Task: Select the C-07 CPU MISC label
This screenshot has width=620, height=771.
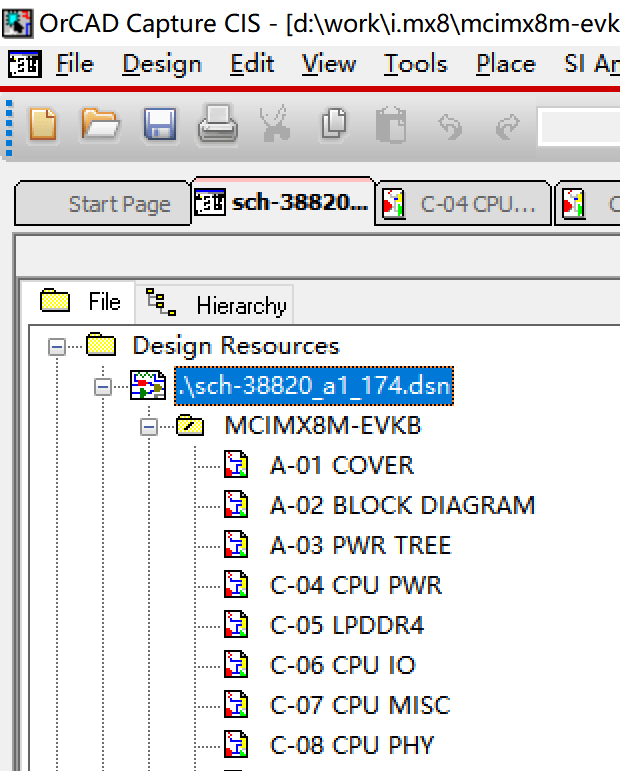Action: point(360,705)
